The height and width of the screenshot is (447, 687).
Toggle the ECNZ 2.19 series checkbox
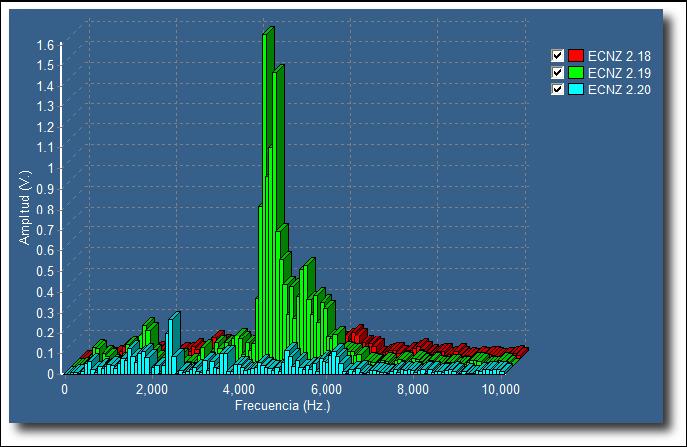[x=557, y=72]
